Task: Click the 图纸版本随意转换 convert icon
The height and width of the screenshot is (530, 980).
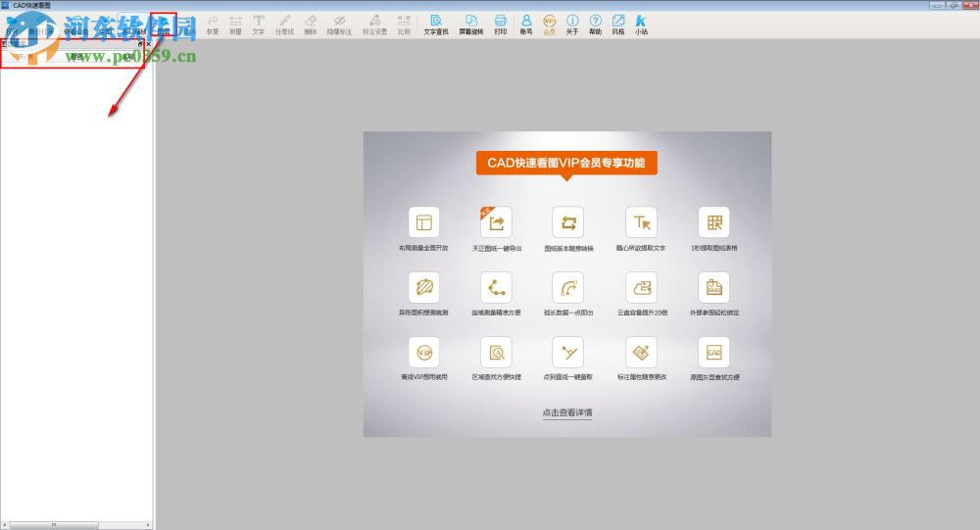Action: pyautogui.click(x=568, y=222)
